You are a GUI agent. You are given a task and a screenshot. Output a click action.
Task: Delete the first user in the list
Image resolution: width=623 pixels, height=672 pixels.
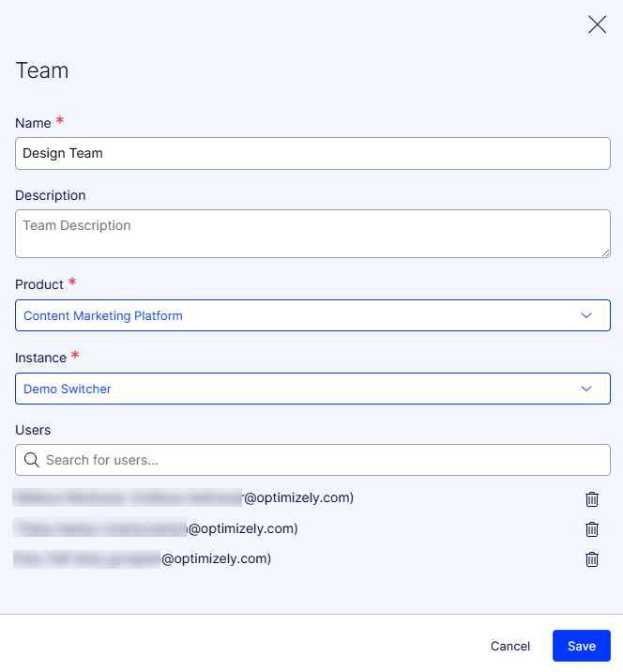point(592,499)
